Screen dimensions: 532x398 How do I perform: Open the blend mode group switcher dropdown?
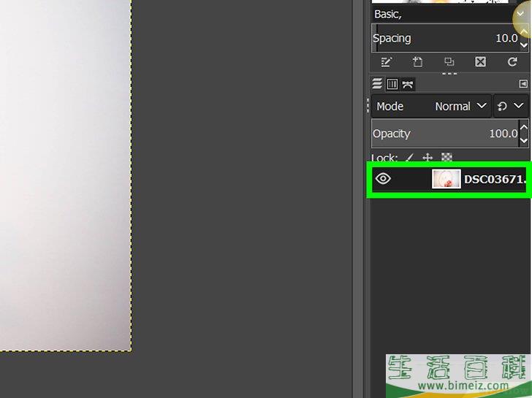pos(510,106)
